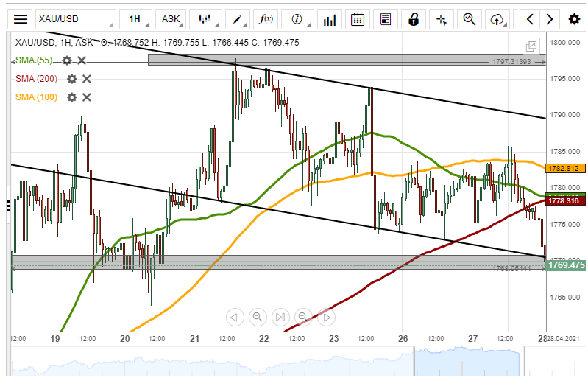
Task: Shift chart left with round arrow button
Action: click(x=235, y=318)
